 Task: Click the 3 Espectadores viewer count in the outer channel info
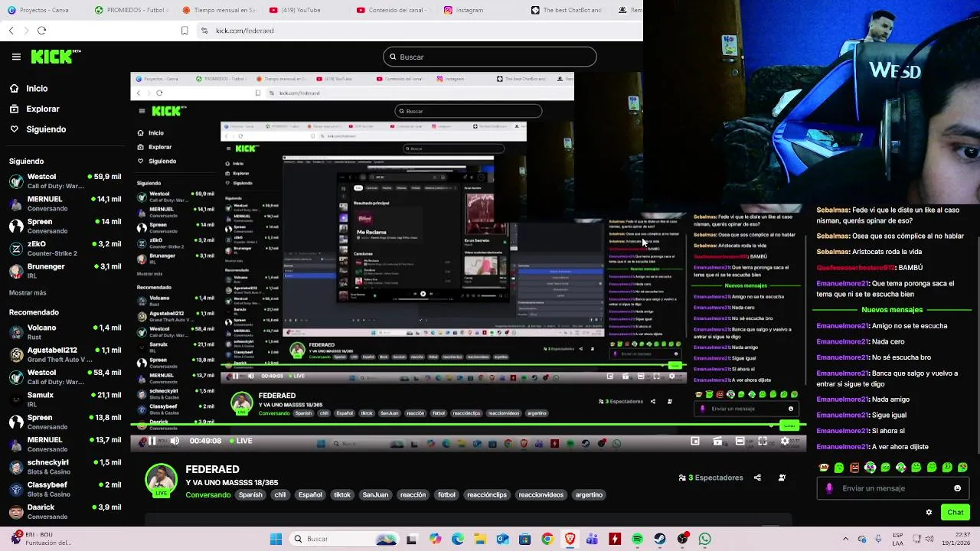(711, 478)
